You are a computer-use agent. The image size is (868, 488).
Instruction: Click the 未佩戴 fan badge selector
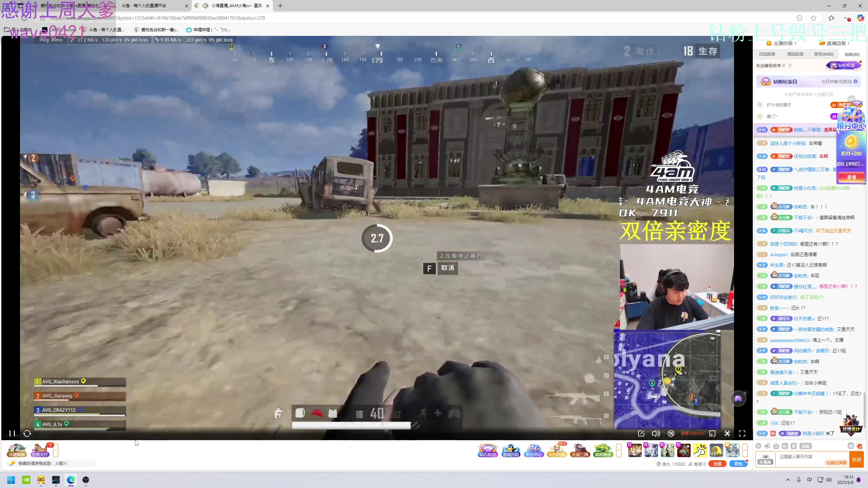tap(765, 460)
